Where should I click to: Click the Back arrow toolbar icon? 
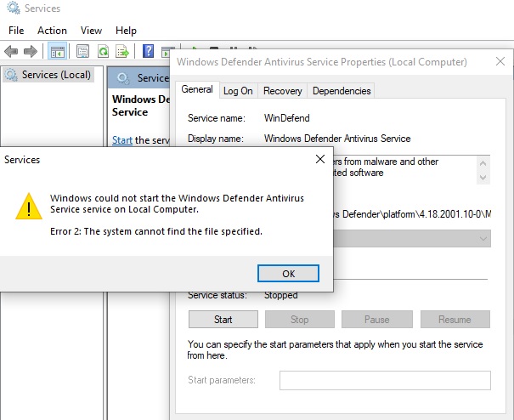[x=11, y=52]
